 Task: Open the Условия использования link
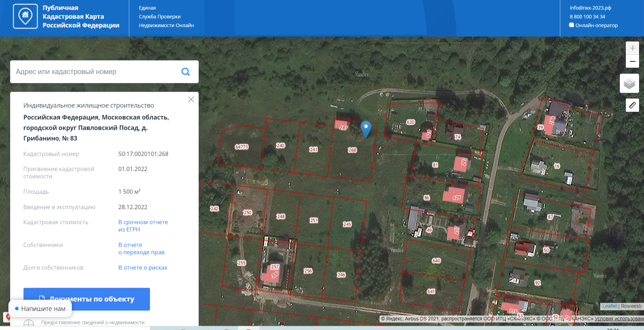click(x=619, y=319)
